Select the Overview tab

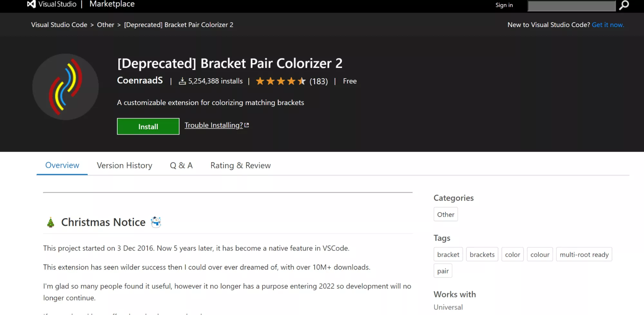pyautogui.click(x=62, y=165)
